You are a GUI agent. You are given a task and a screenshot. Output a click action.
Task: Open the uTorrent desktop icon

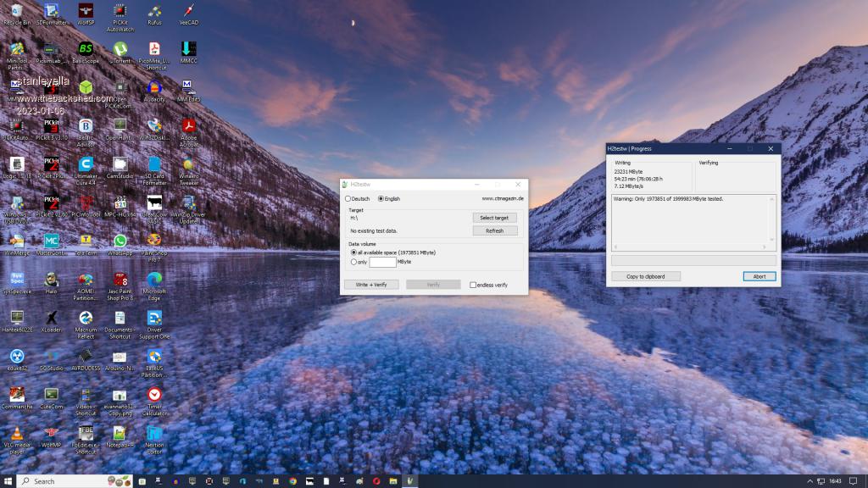(120, 49)
